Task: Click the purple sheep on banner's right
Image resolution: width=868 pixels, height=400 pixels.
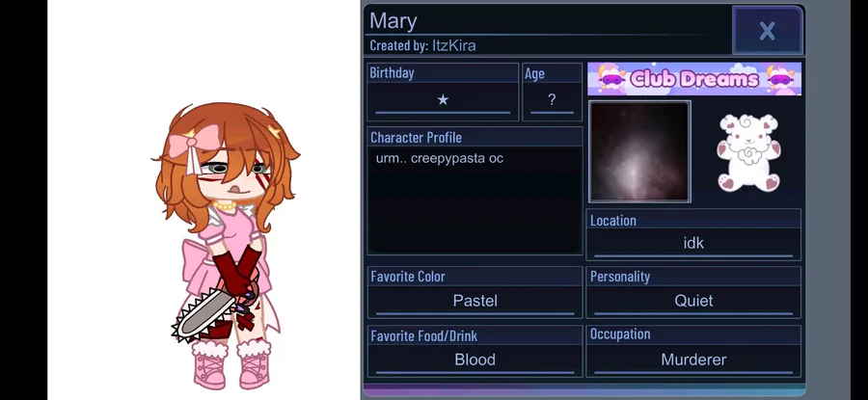Action: click(x=780, y=79)
